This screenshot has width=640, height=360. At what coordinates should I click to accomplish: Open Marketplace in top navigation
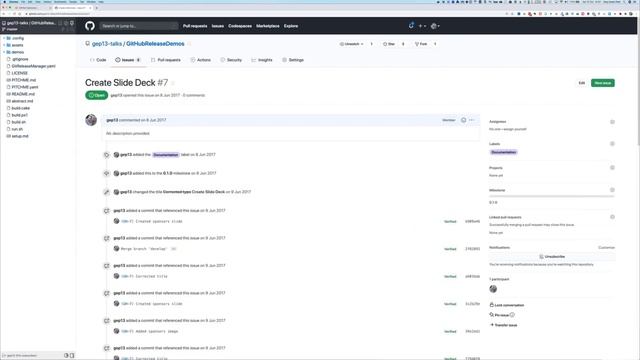[268, 26]
